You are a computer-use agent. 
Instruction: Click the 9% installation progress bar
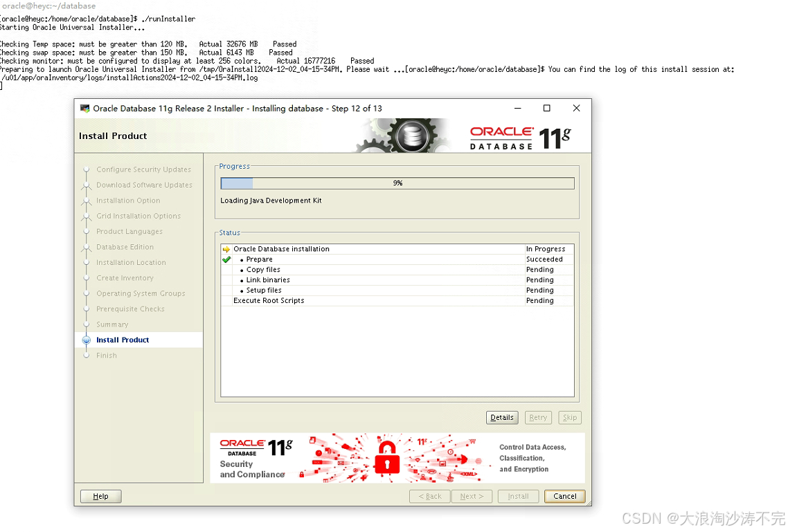point(397,183)
